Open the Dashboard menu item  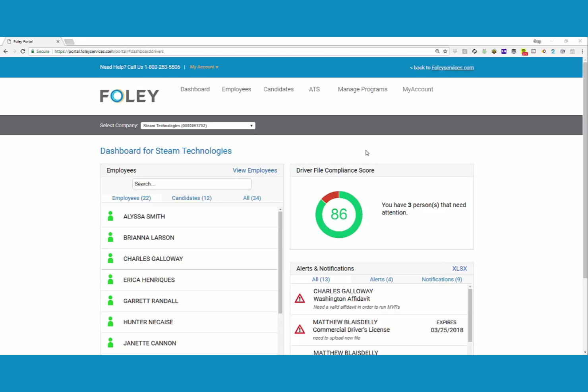click(195, 89)
